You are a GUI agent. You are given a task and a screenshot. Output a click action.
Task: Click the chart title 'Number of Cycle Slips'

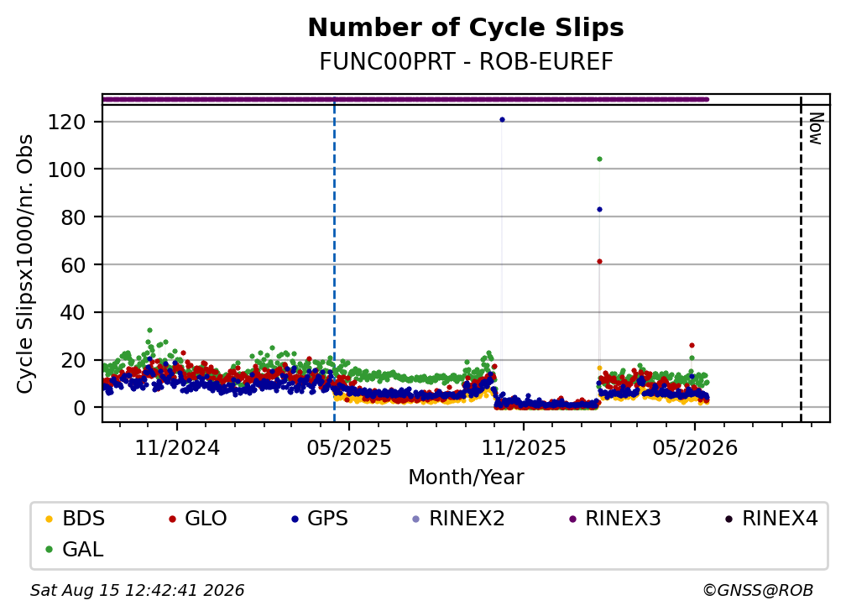coord(466,28)
